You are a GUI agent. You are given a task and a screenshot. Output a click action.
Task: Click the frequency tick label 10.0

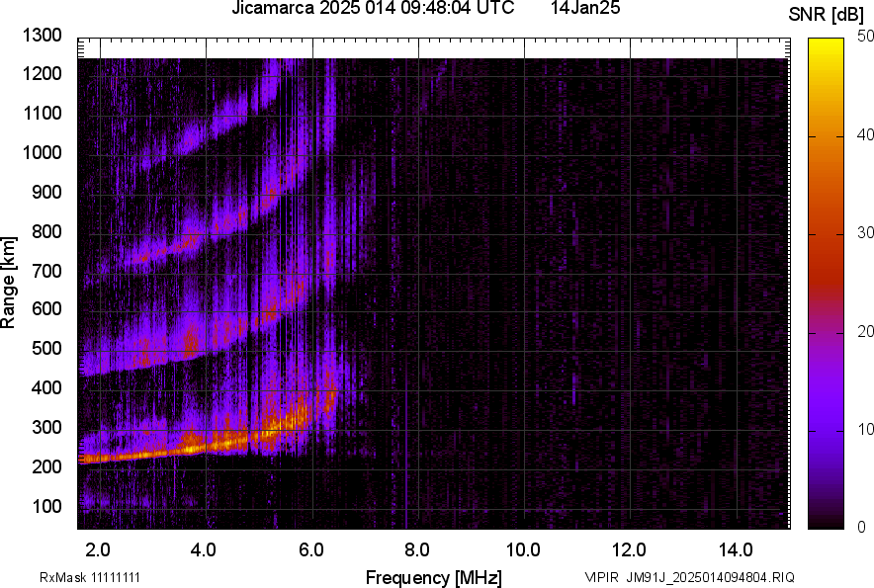click(523, 550)
